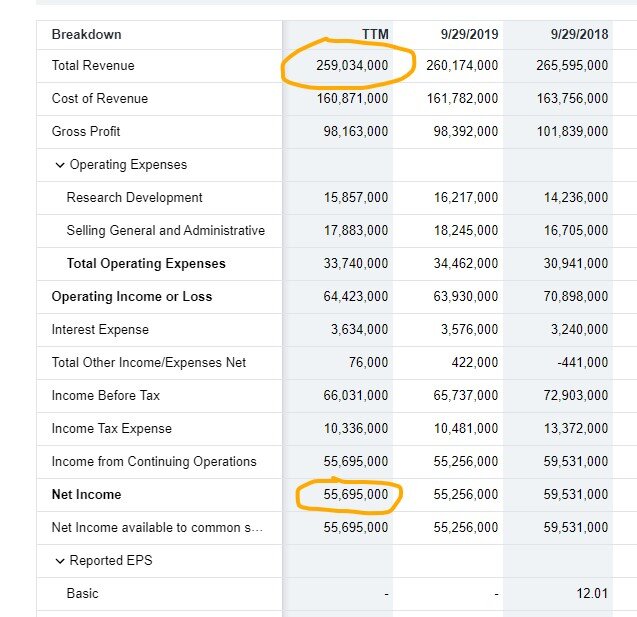Click the Breakdown column header
Image resolution: width=637 pixels, height=617 pixels.
click(x=87, y=35)
